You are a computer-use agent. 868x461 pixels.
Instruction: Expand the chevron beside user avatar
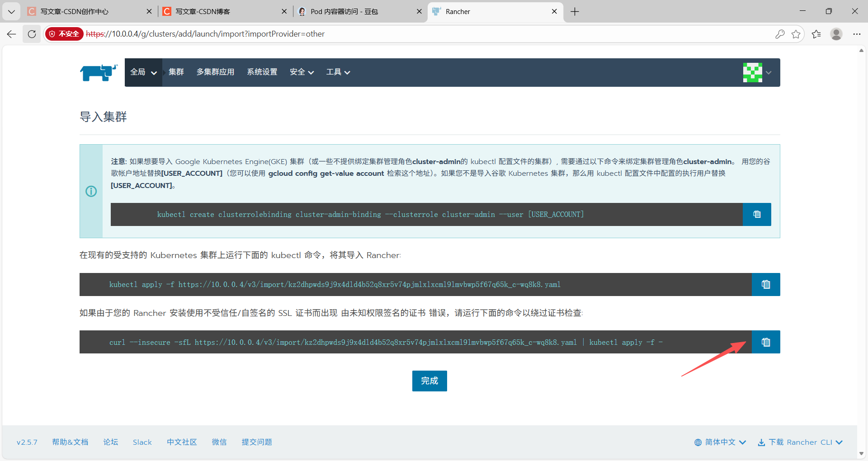769,73
